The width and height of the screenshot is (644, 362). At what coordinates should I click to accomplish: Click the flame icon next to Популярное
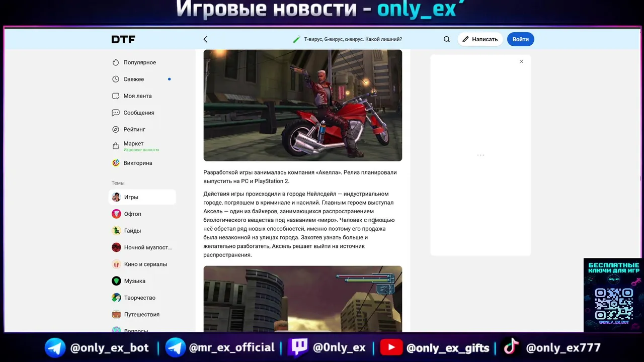(116, 62)
